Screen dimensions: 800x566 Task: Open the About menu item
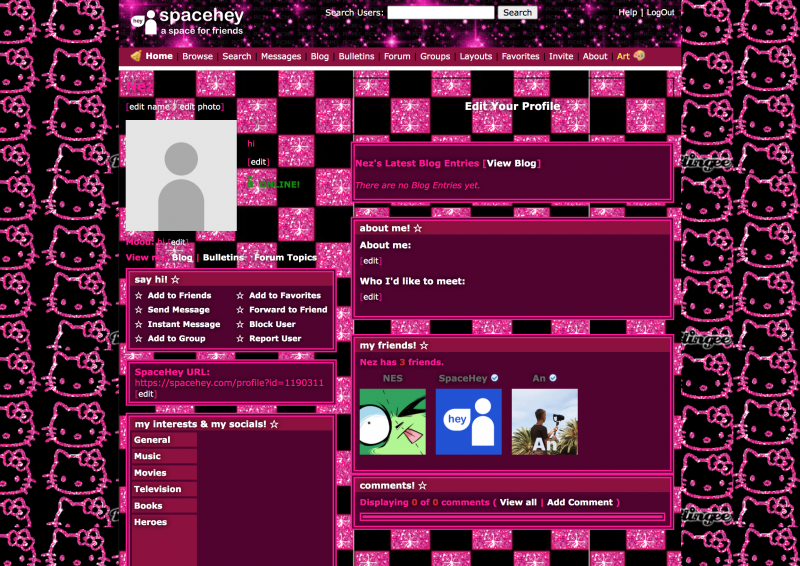(595, 56)
